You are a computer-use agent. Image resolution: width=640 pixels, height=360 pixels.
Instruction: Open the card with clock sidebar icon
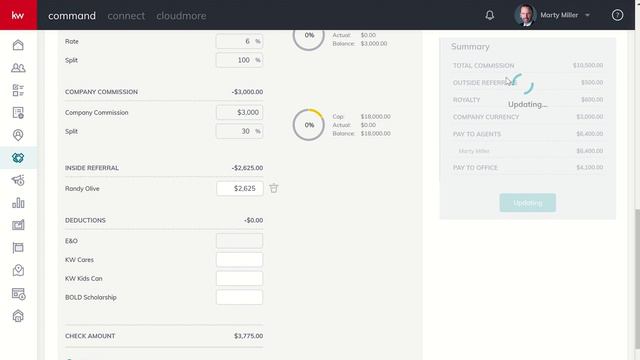tap(18, 293)
